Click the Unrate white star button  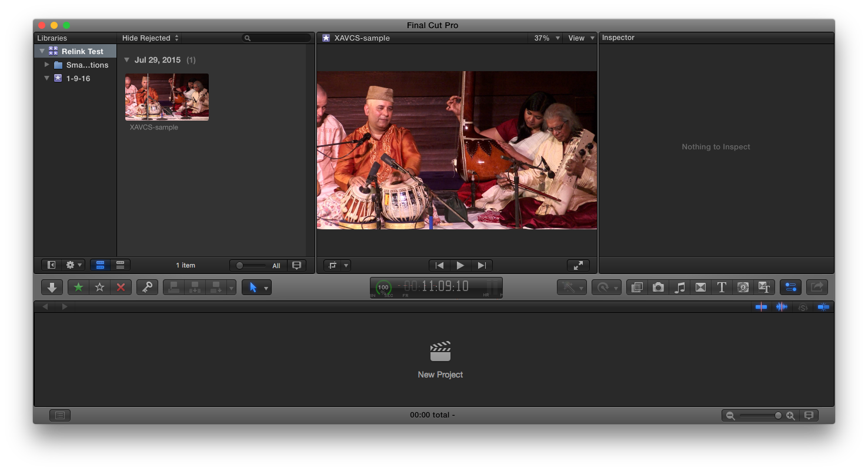(100, 288)
